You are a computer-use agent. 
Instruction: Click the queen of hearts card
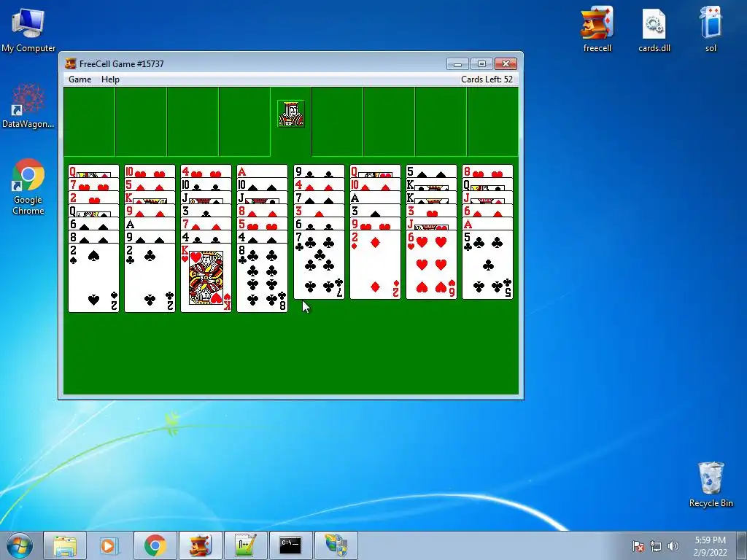pyautogui.click(x=375, y=171)
